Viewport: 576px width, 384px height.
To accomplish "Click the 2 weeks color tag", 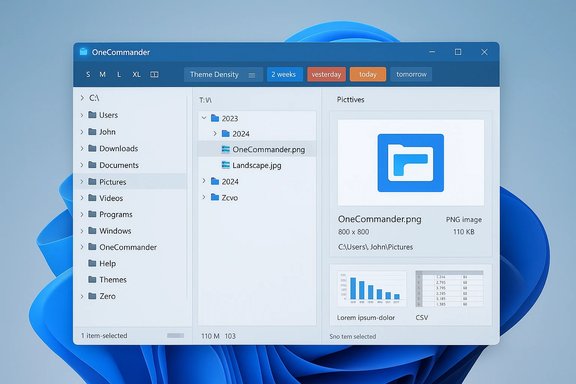I will [284, 75].
